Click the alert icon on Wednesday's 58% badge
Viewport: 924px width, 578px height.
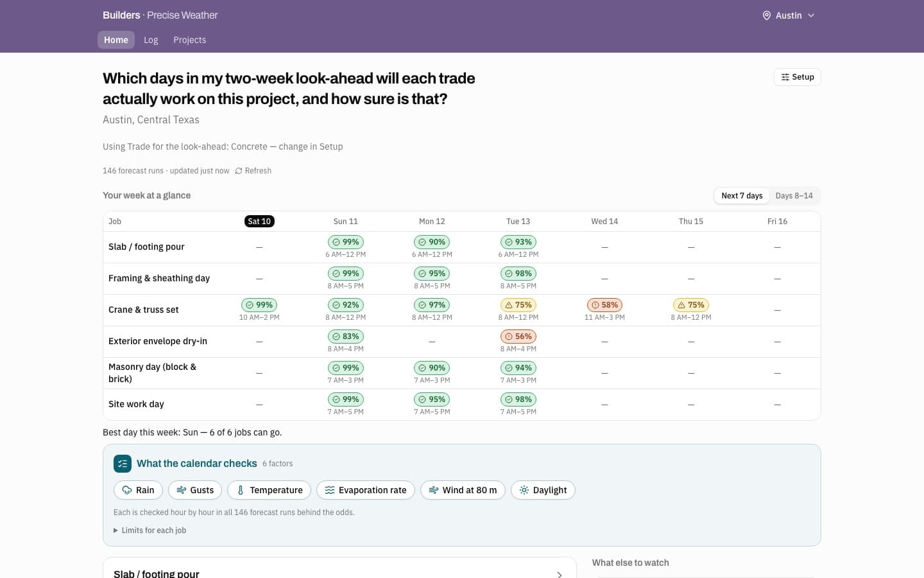click(595, 305)
